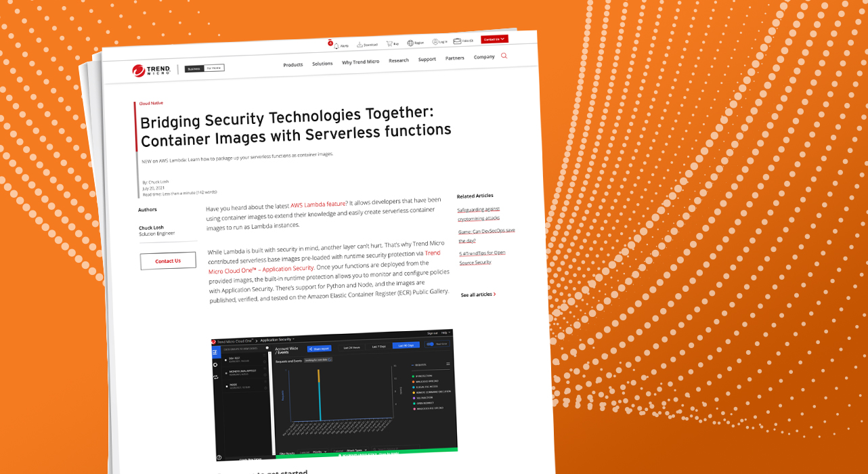Click the Share report button
The height and width of the screenshot is (474, 868).
tap(320, 349)
